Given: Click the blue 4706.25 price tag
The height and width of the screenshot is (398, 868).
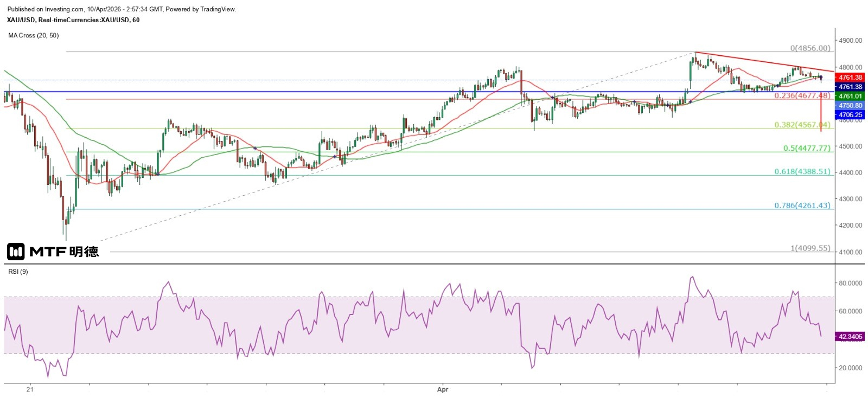Looking at the screenshot, I should (850, 115).
